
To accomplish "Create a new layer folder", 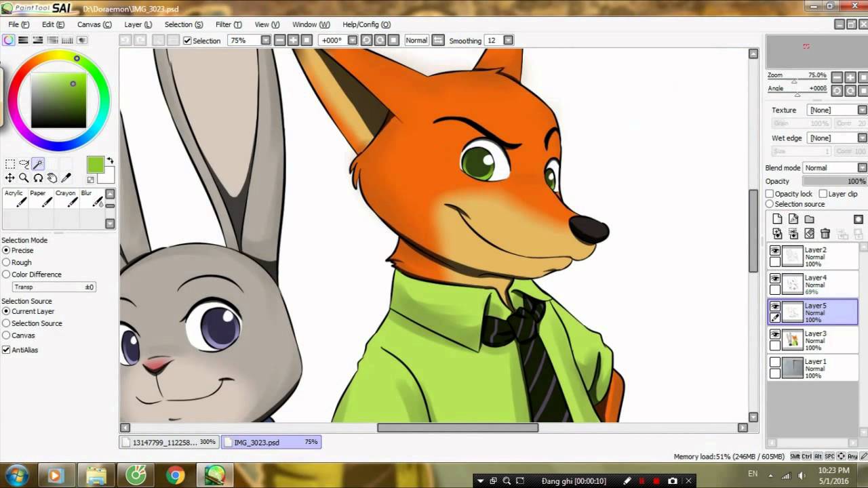I will 809,219.
